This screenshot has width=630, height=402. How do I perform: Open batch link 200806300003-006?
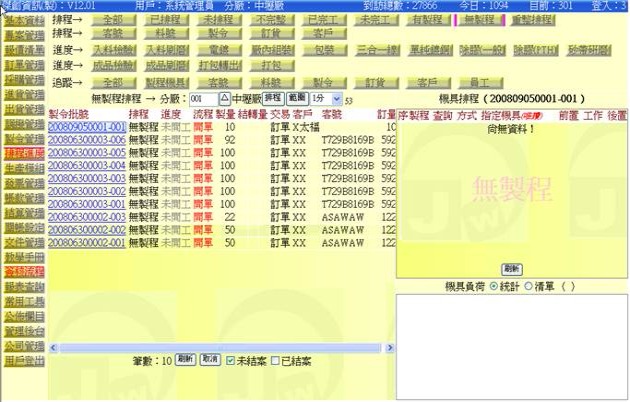click(87, 141)
